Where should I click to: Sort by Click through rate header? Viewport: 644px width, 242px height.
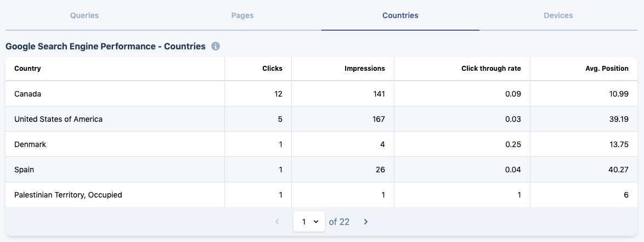491,69
